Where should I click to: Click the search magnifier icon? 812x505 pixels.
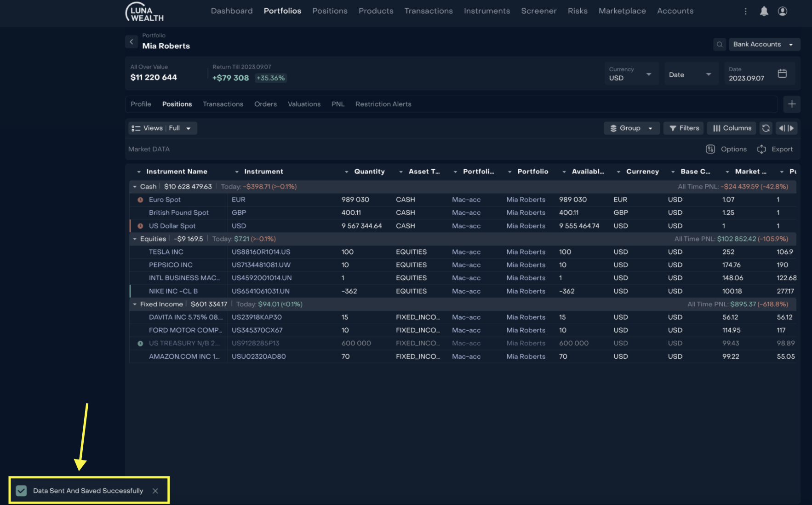720,44
